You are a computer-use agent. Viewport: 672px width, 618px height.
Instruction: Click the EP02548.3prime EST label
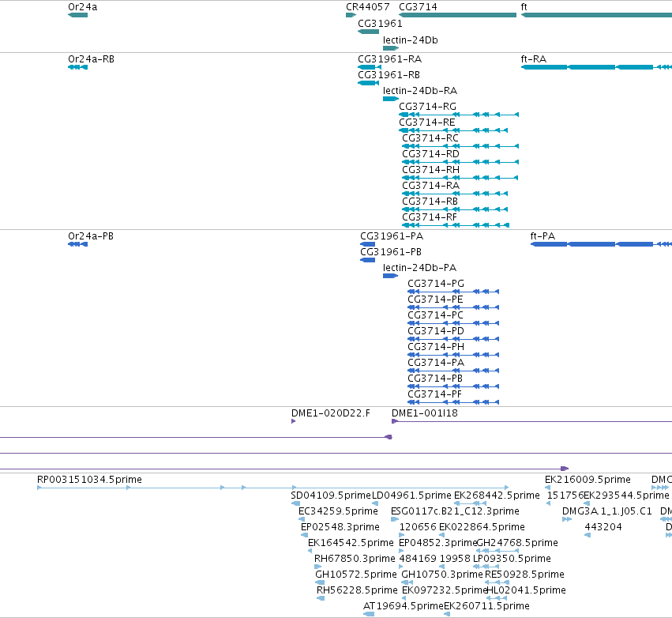pyautogui.click(x=340, y=527)
